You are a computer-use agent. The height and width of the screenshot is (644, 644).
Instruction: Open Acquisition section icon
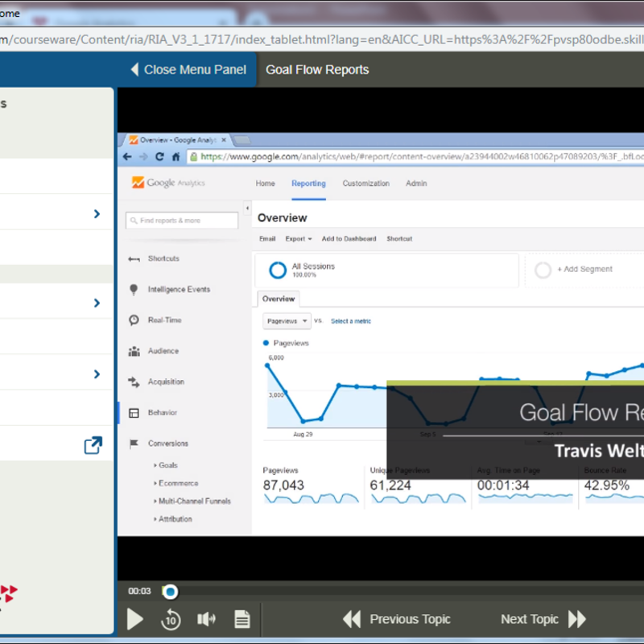coord(134,382)
